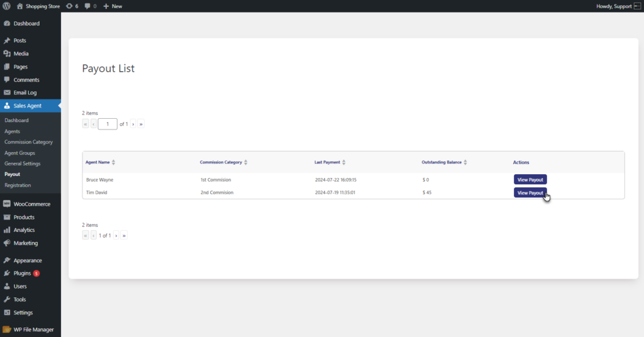Viewport: 644px width, 337px height.
Task: Click the user avatar beside Howdy, Support
Action: pyautogui.click(x=638, y=6)
